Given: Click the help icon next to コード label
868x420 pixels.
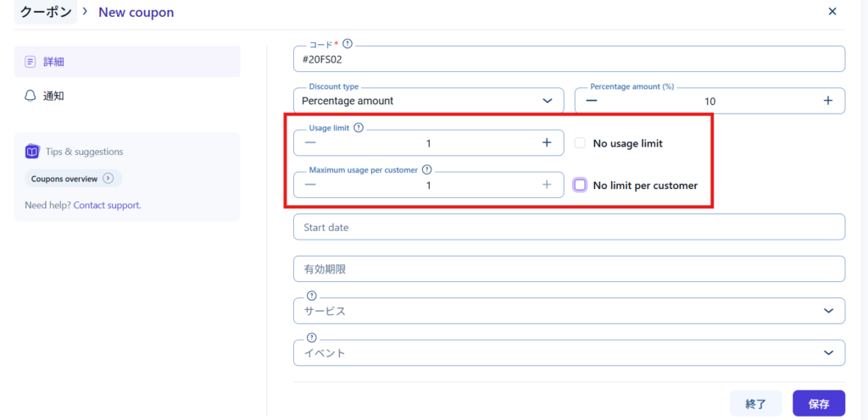Looking at the screenshot, I should point(348,43).
